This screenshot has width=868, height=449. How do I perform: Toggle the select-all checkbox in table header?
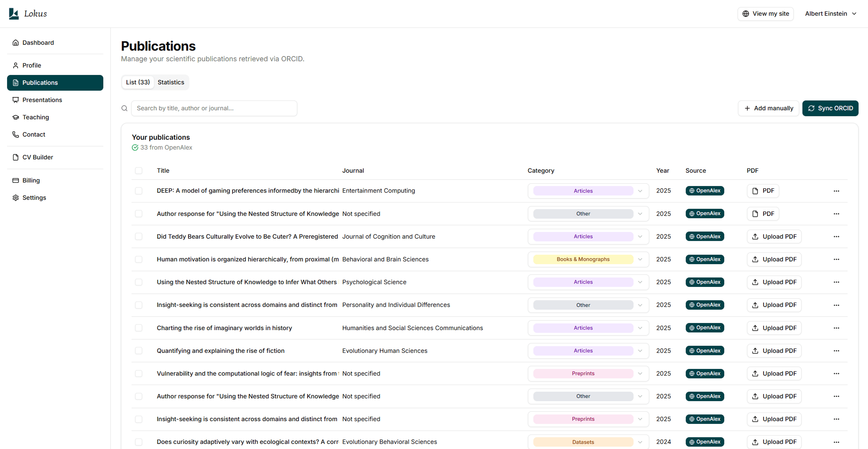[x=139, y=171]
